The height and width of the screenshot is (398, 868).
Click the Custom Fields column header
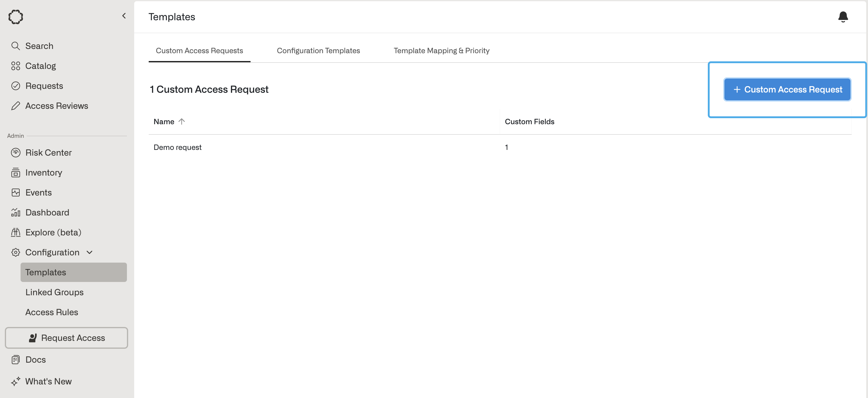530,122
